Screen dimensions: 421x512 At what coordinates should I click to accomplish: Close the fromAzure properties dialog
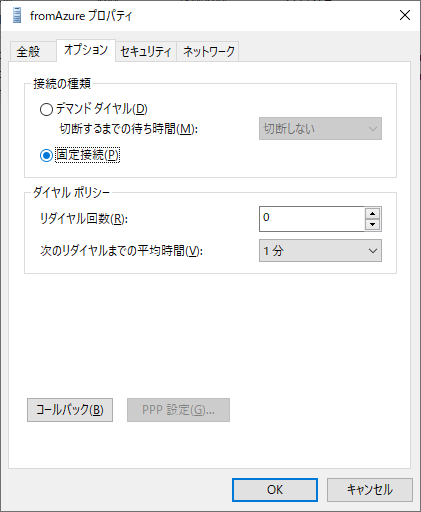[405, 15]
